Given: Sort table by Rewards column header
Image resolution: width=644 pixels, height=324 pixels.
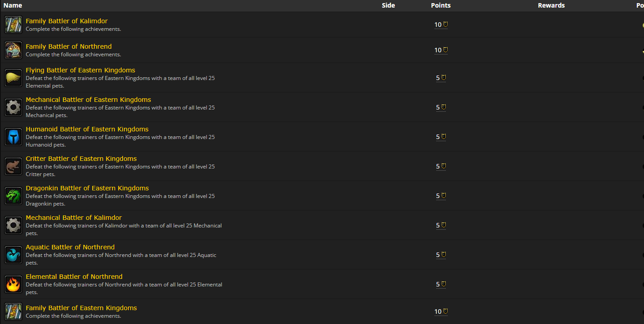Looking at the screenshot, I should pyautogui.click(x=551, y=5).
